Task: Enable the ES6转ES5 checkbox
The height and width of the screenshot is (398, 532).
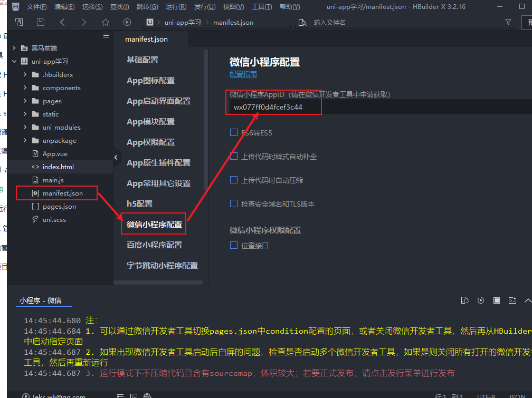Action: point(234,133)
